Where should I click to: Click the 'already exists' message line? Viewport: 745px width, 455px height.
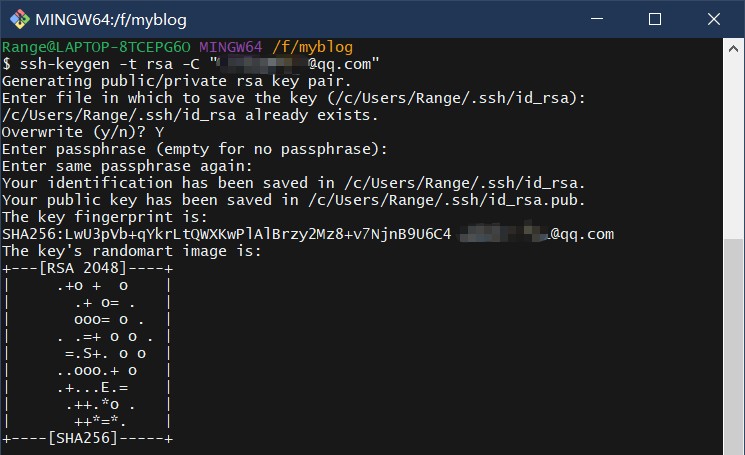pos(190,115)
